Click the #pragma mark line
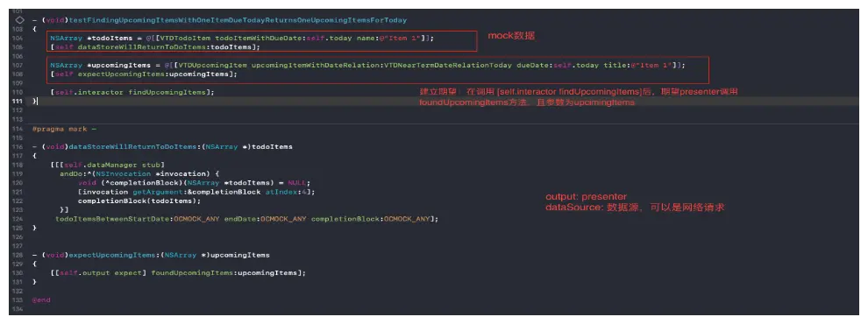This screenshot has height=324, width=868. (x=65, y=128)
